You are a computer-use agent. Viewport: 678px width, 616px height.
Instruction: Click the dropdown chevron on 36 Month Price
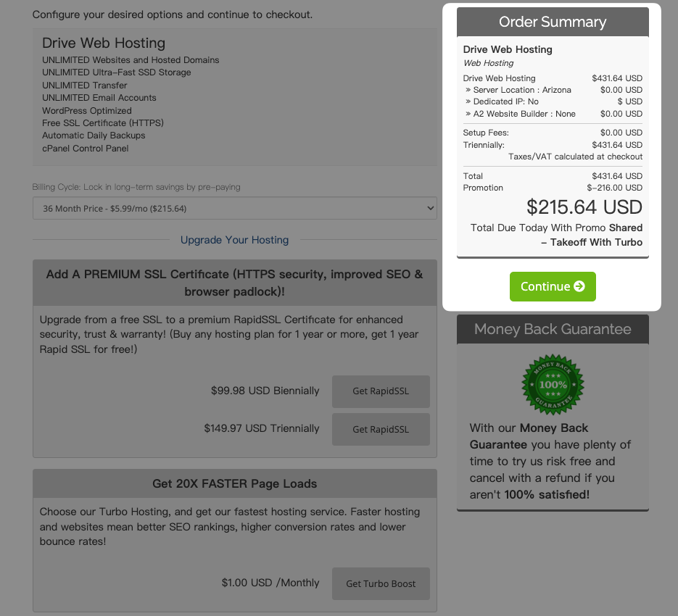tap(430, 209)
